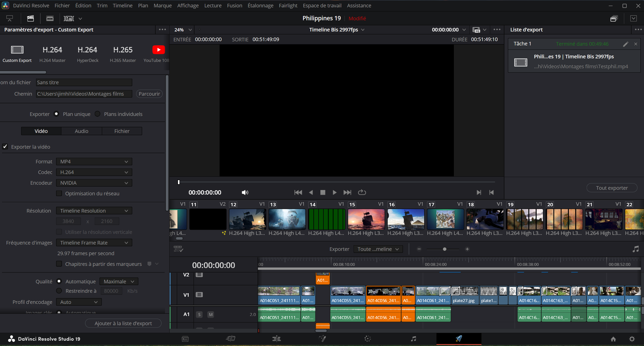Screen dimensions: 644x346
Task: Open the Edit page icon
Action: pyautogui.click(x=276, y=339)
